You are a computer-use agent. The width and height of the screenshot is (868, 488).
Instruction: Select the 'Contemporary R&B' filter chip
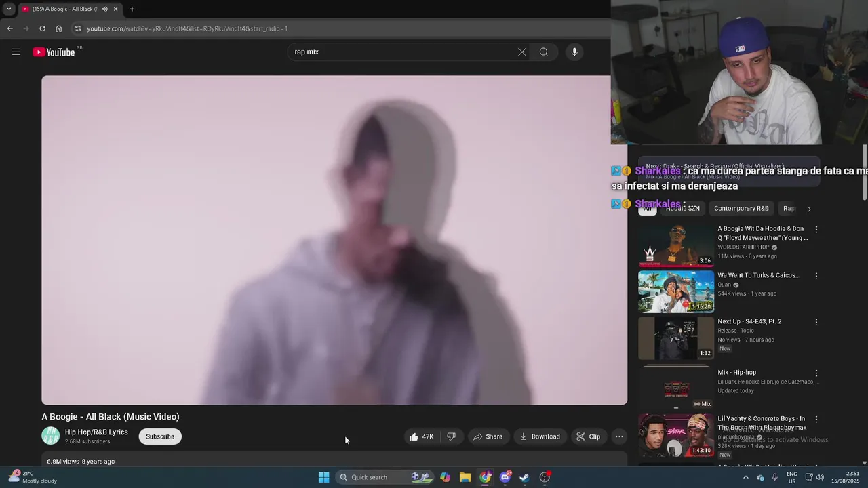click(x=741, y=209)
